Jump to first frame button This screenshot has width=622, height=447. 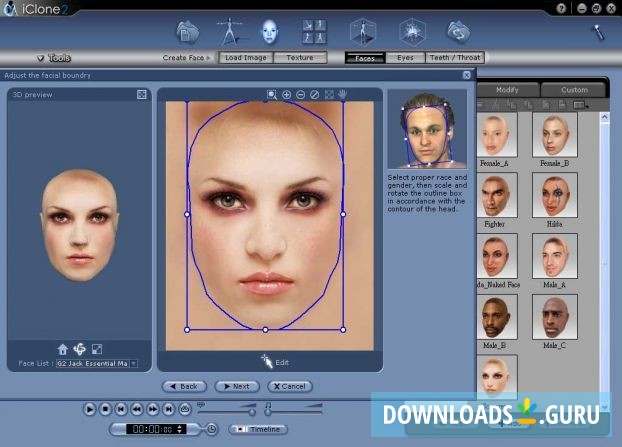(121, 409)
